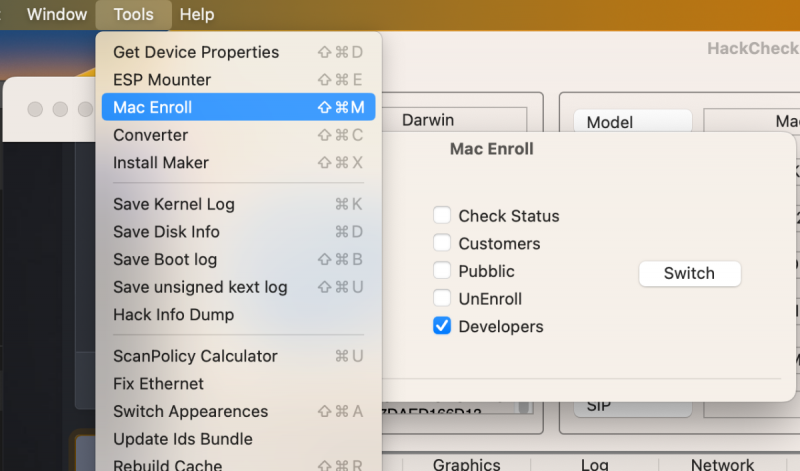Run Hack Info Dump
Screen dimensions: 800x471
[174, 314]
